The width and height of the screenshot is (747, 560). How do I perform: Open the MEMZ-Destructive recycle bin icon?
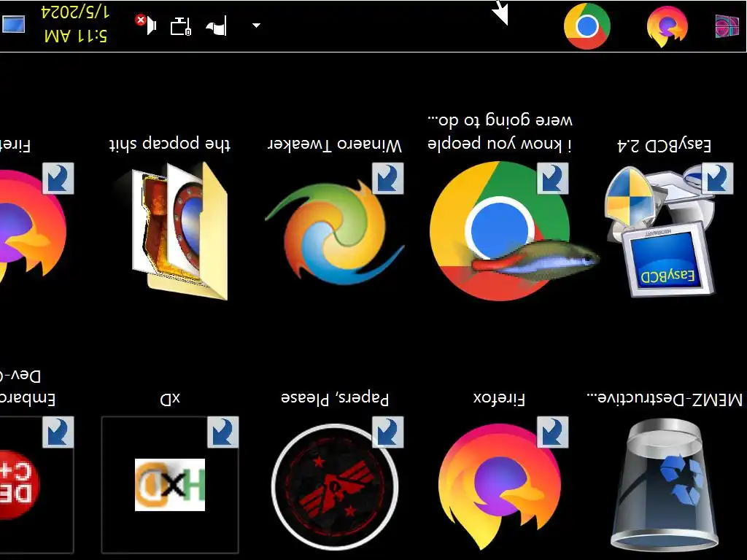[665, 484]
